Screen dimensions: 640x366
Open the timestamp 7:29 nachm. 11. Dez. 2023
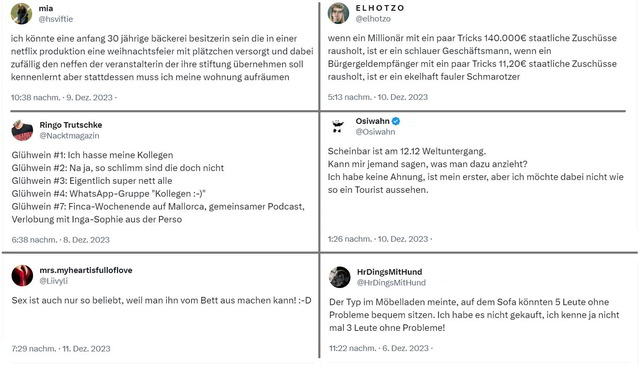(x=61, y=349)
